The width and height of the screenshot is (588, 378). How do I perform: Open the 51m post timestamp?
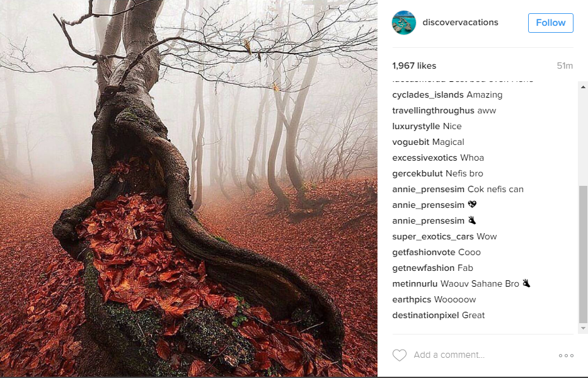pyautogui.click(x=565, y=66)
